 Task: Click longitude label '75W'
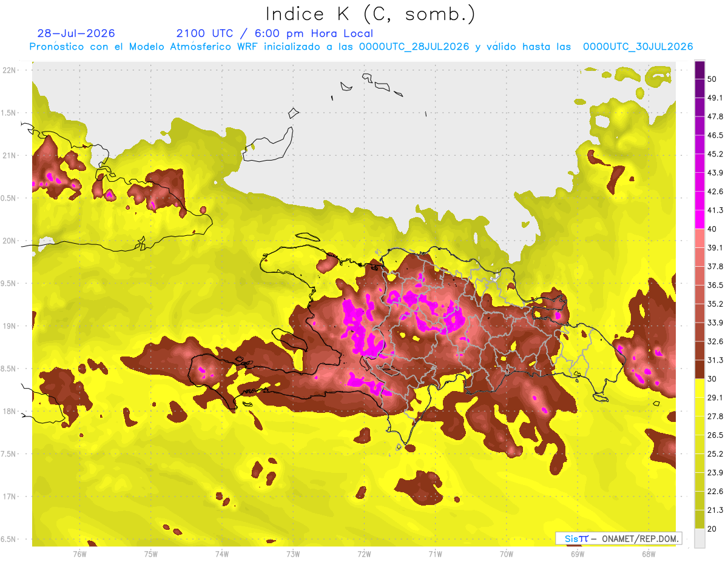click(151, 554)
